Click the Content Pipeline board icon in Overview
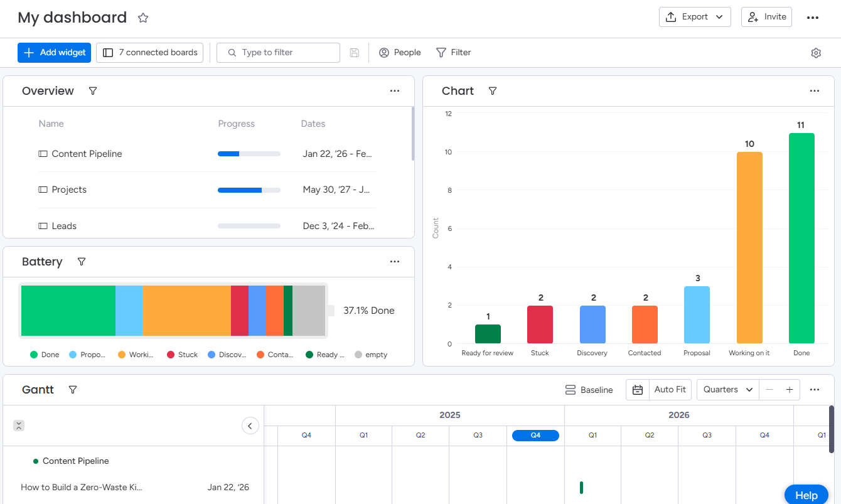Screen dimensions: 841x504 coord(43,154)
